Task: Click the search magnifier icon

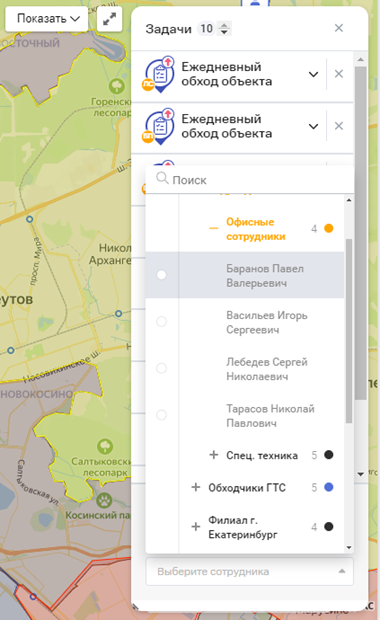Action: click(x=162, y=178)
